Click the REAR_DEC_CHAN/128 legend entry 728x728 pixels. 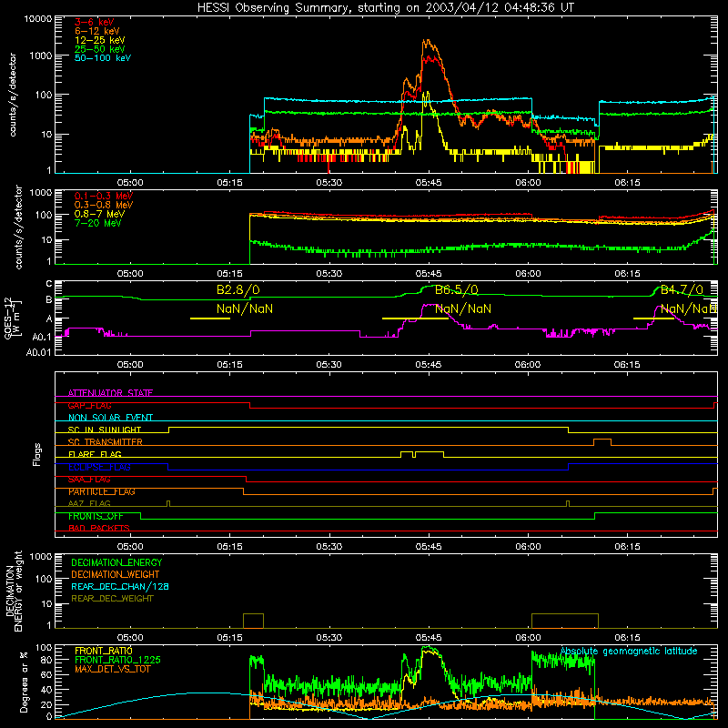point(120,586)
